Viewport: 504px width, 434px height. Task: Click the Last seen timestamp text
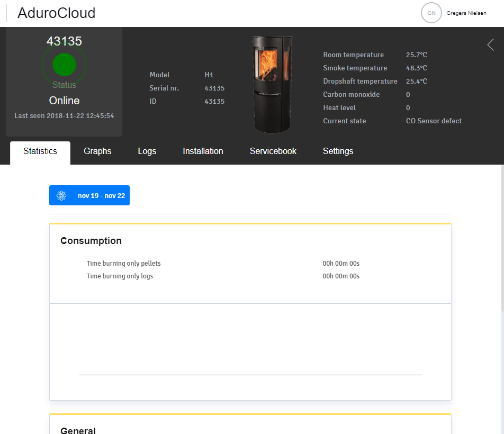click(x=64, y=116)
